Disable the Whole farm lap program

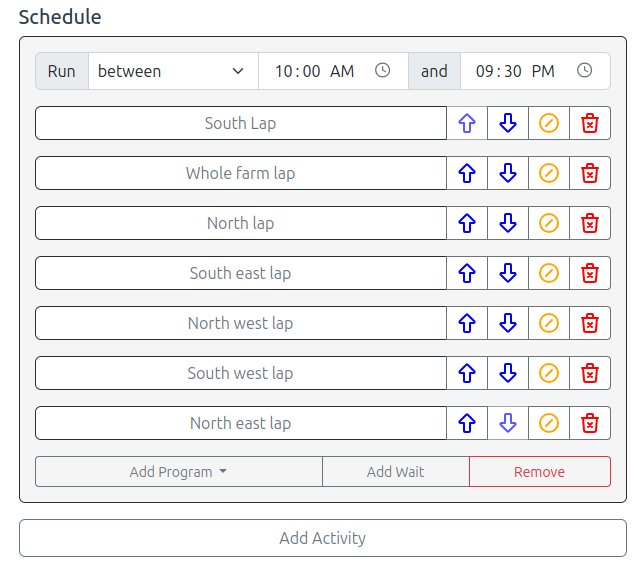pyautogui.click(x=549, y=173)
